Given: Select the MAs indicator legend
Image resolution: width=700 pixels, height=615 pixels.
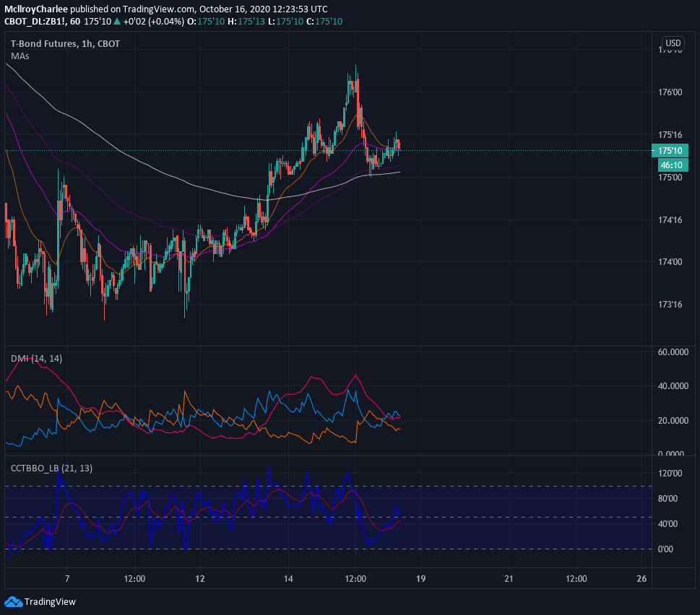Looking at the screenshot, I should 20,56.
